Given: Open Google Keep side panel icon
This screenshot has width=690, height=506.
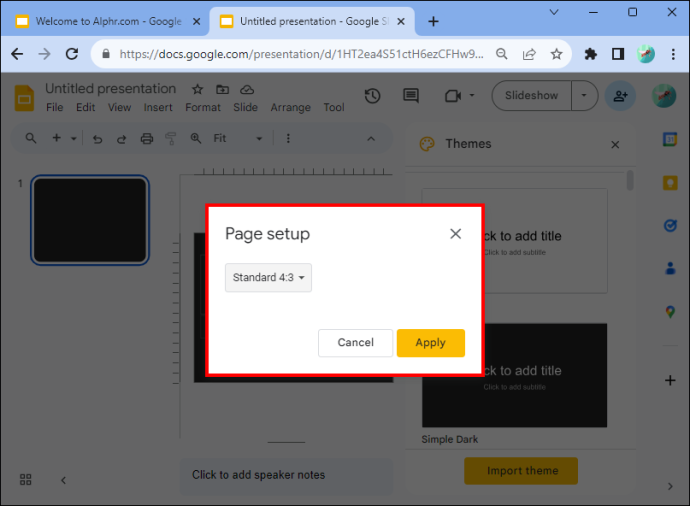Looking at the screenshot, I should click(670, 183).
